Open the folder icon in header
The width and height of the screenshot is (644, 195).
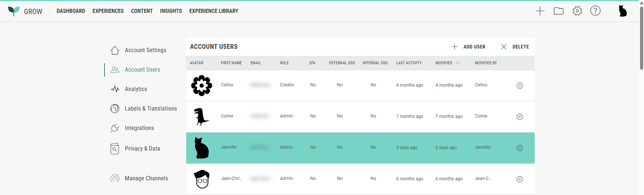[x=559, y=11]
